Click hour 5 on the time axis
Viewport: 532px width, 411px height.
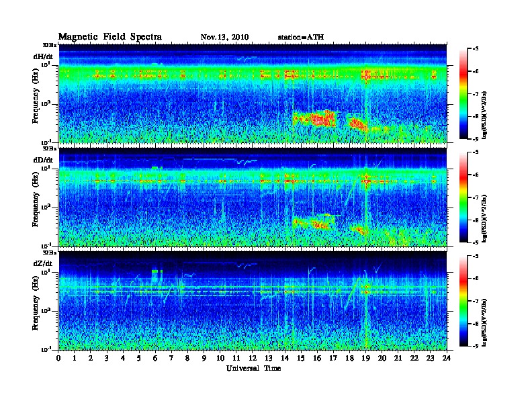139,359
